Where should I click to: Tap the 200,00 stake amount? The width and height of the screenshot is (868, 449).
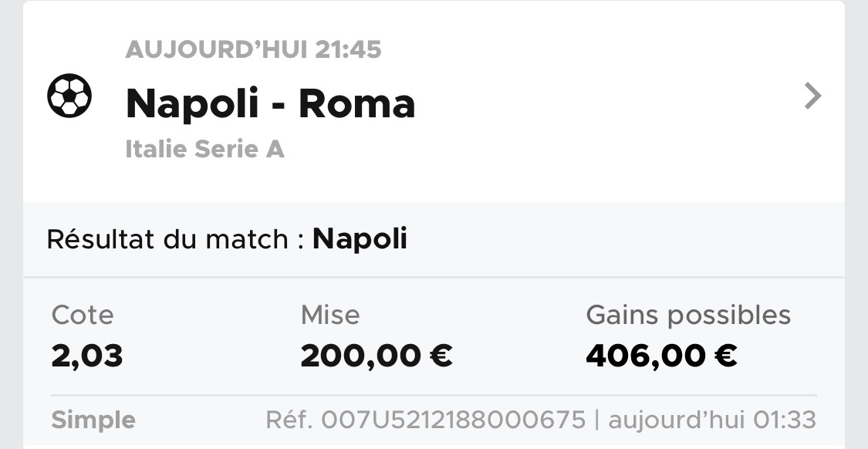(360, 356)
